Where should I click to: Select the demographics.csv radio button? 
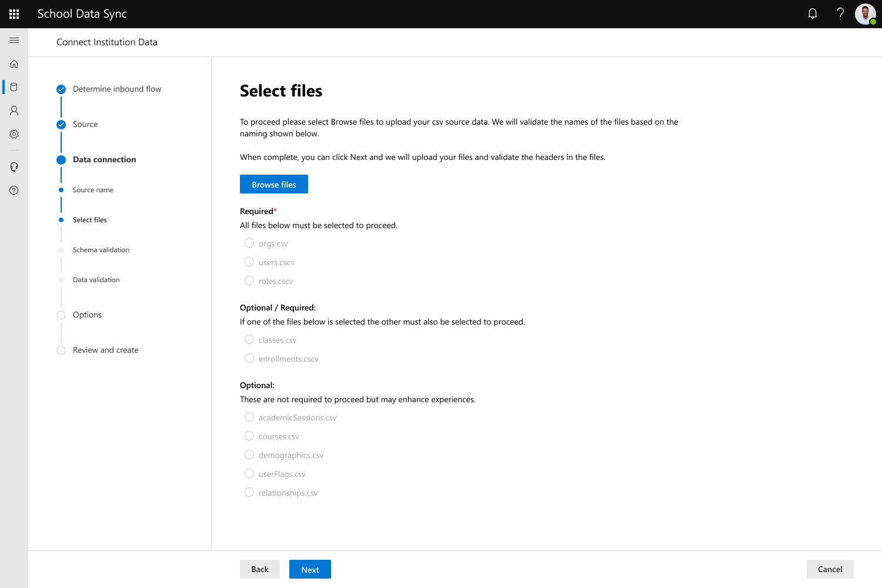point(249,455)
